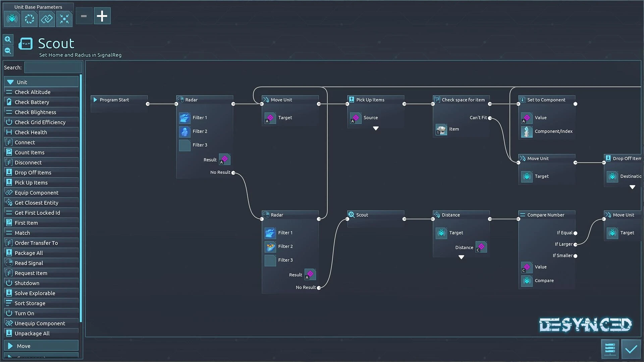Click the link-shaped parameter icon at top
644x362 pixels.
47,19
